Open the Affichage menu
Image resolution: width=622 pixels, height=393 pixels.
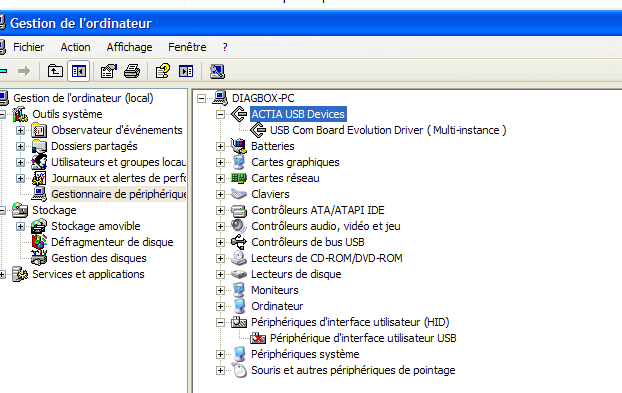(x=129, y=47)
